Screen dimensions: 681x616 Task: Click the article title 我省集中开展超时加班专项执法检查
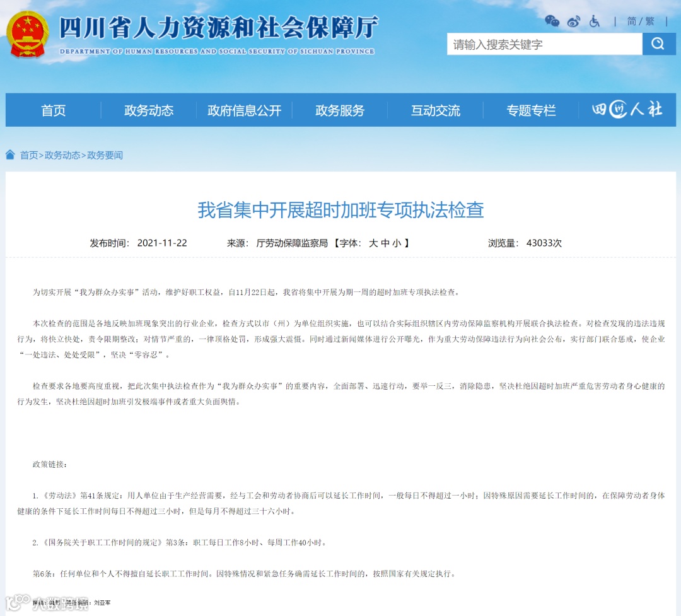(x=341, y=210)
